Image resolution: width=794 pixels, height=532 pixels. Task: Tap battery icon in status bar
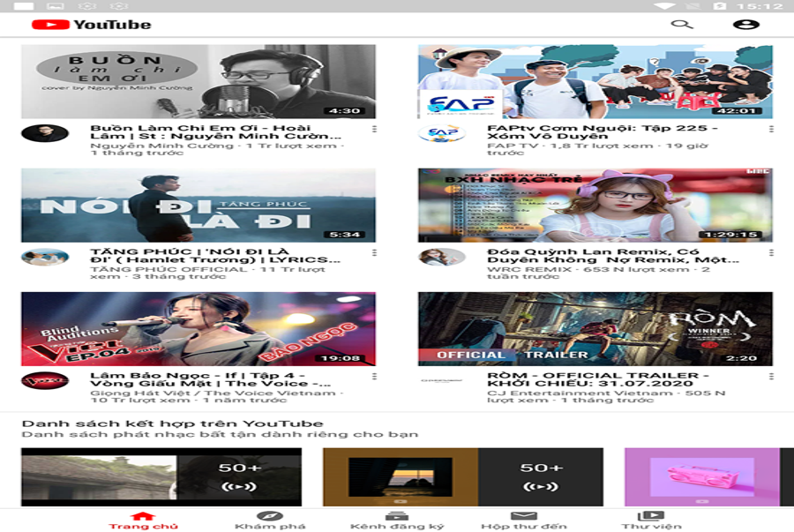pos(720,6)
